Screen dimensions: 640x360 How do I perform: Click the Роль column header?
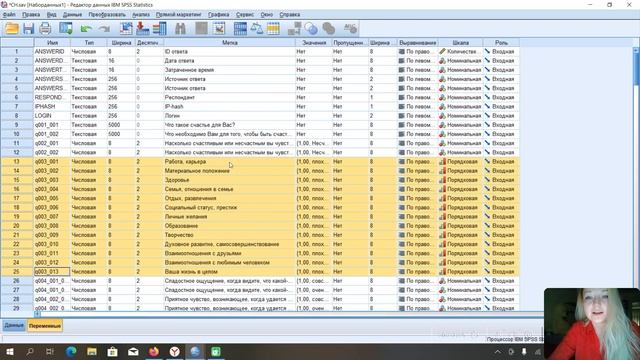[x=501, y=42]
